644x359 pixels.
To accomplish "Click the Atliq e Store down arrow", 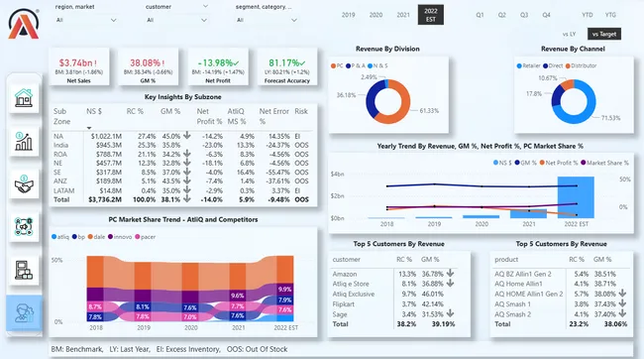I will pyautogui.click(x=450, y=284).
